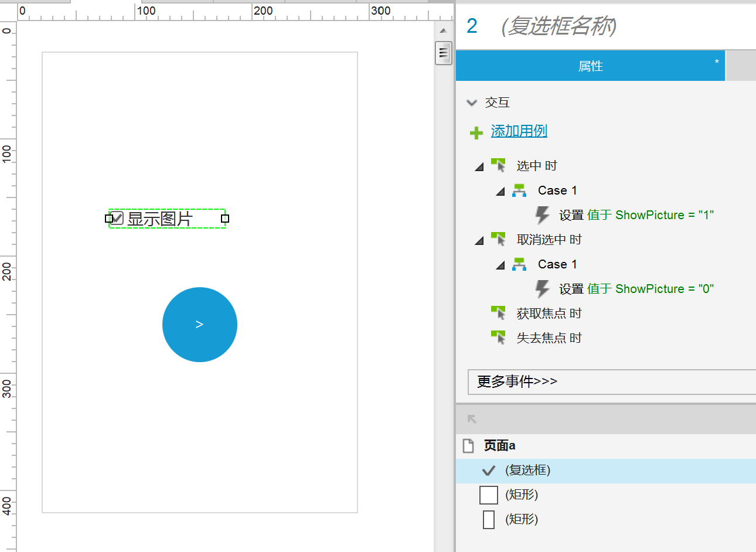Select the Case 1 label under 取消选中 时
This screenshot has width=756, height=552.
coord(557,264)
